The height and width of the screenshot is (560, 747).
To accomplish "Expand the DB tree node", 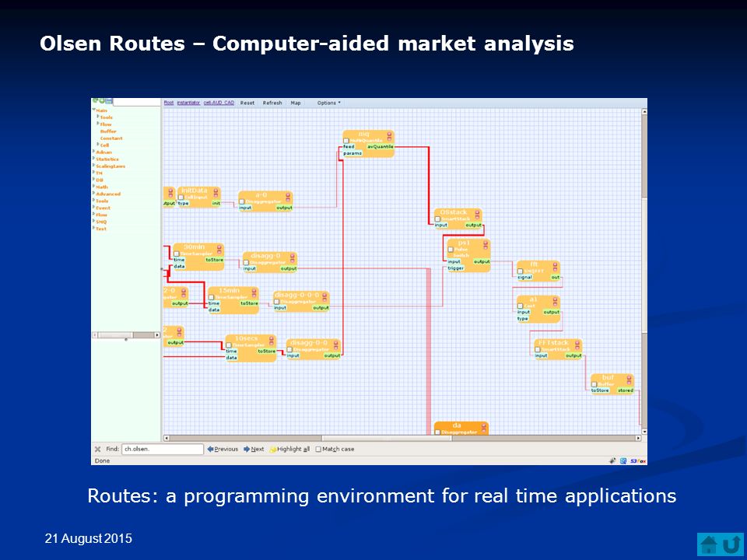I will (x=94, y=180).
